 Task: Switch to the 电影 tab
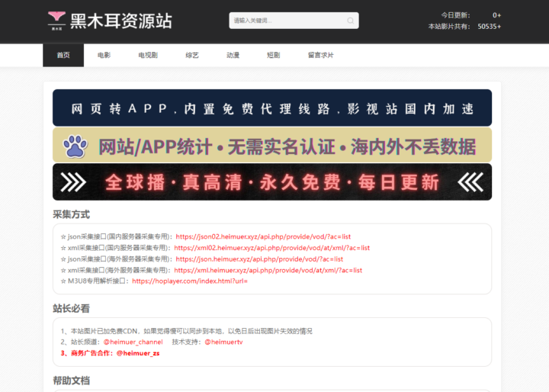coord(104,55)
